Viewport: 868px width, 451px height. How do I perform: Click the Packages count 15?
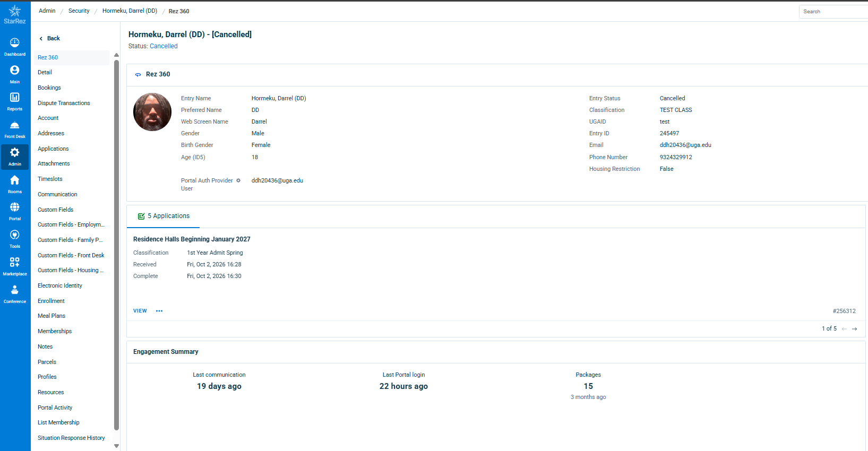pos(588,386)
